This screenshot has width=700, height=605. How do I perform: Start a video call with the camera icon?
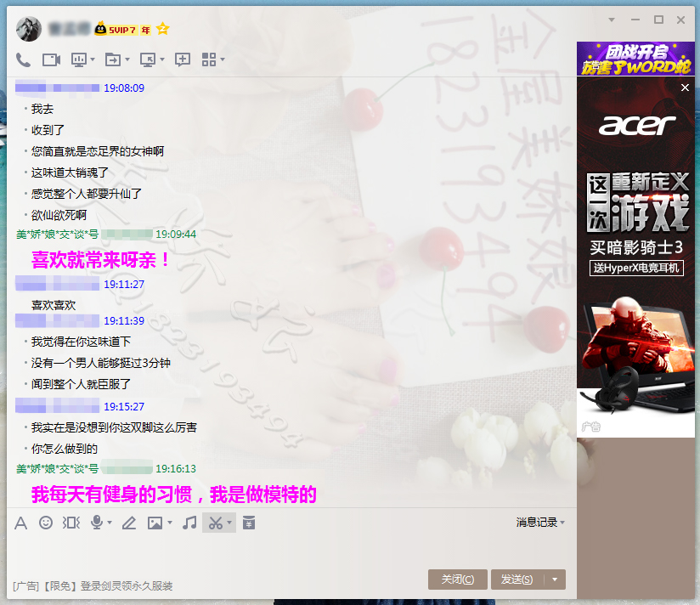tap(51, 59)
